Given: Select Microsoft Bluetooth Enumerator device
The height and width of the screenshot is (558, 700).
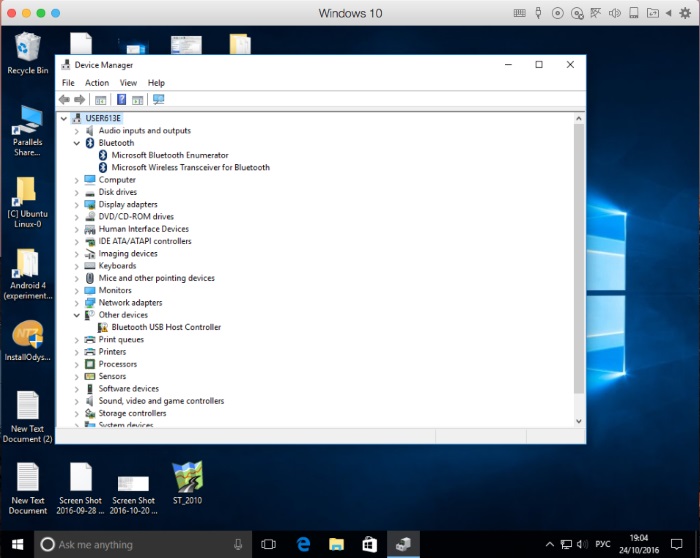Looking at the screenshot, I should (x=170, y=155).
